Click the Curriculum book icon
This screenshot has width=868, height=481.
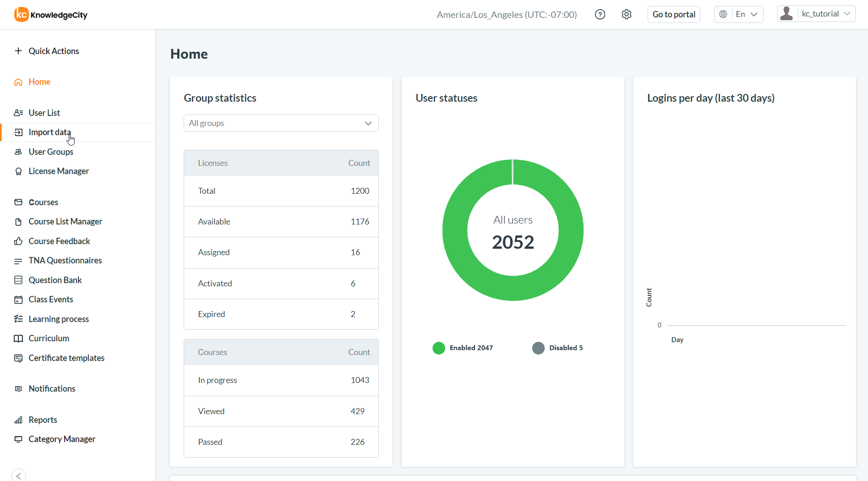point(18,339)
